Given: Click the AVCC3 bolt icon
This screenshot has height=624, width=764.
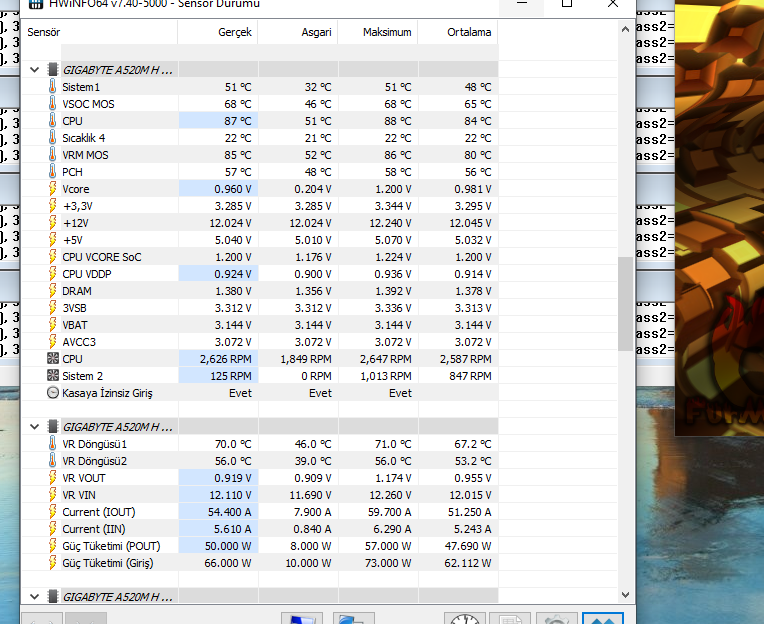Looking at the screenshot, I should pyautogui.click(x=53, y=342).
